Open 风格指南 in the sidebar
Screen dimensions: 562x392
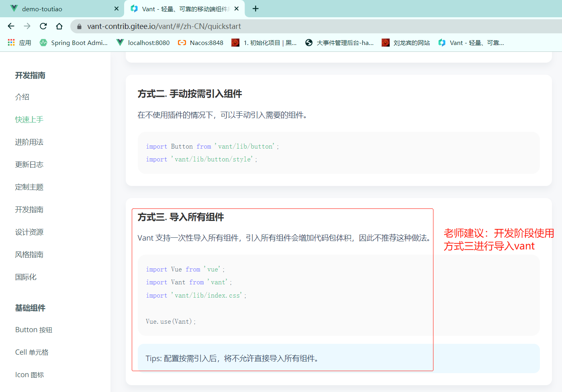tap(29, 254)
